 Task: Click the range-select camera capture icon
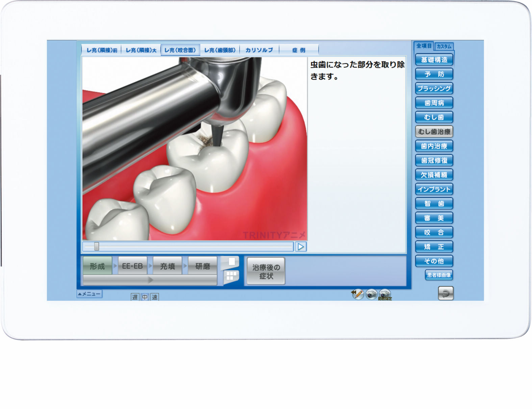coord(385,294)
